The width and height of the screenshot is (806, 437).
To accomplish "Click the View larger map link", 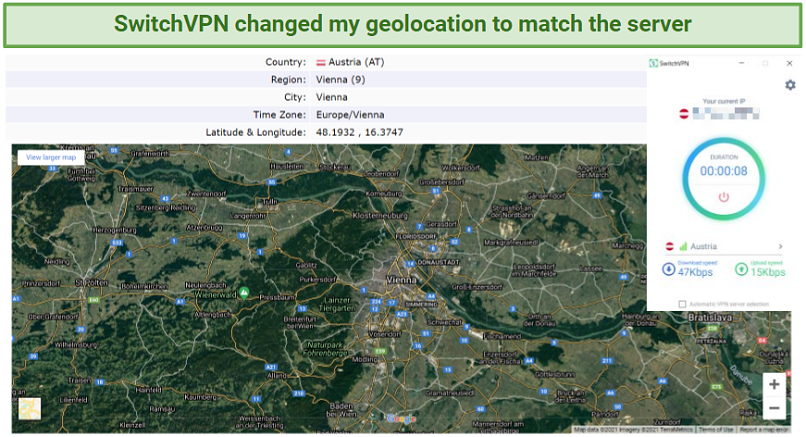I will pos(51,157).
